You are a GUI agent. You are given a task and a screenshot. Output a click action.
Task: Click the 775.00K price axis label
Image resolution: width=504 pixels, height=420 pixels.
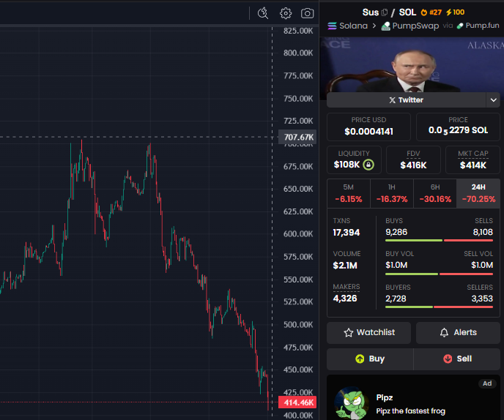click(298, 76)
